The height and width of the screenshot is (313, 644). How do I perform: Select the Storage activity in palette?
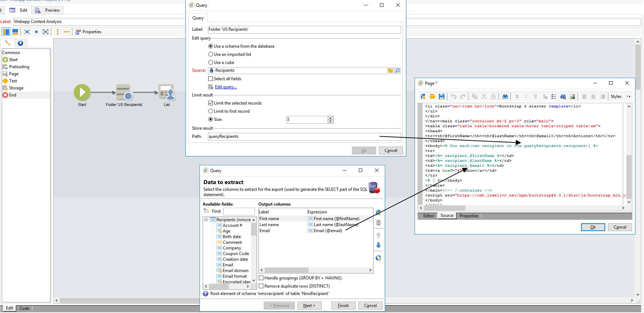16,88
